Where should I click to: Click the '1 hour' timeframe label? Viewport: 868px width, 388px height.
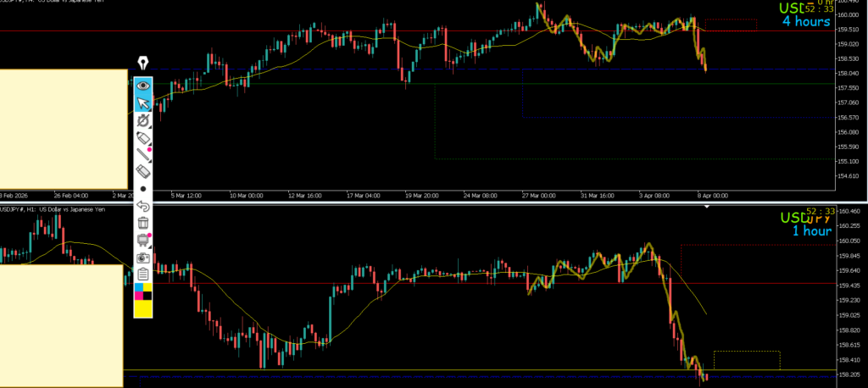811,230
